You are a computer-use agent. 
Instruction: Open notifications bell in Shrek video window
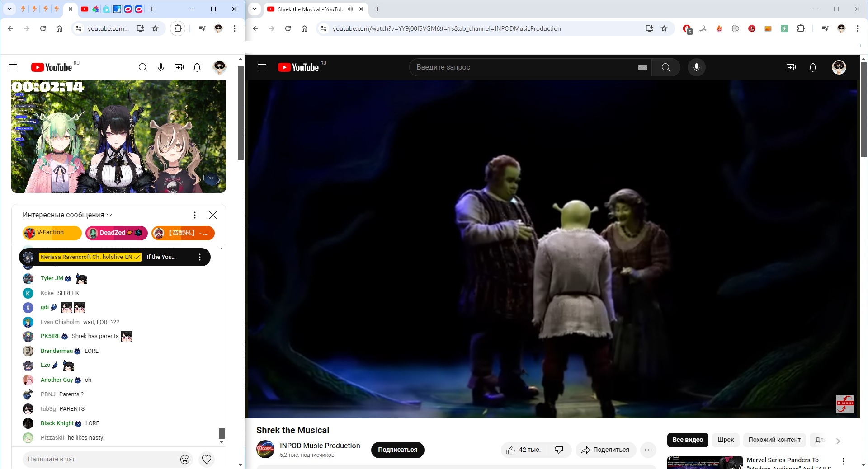tap(813, 67)
